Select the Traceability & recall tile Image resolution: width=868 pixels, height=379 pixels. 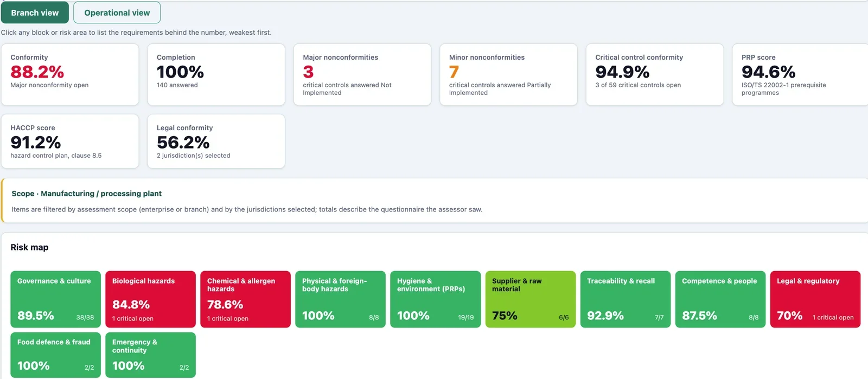[x=626, y=299]
